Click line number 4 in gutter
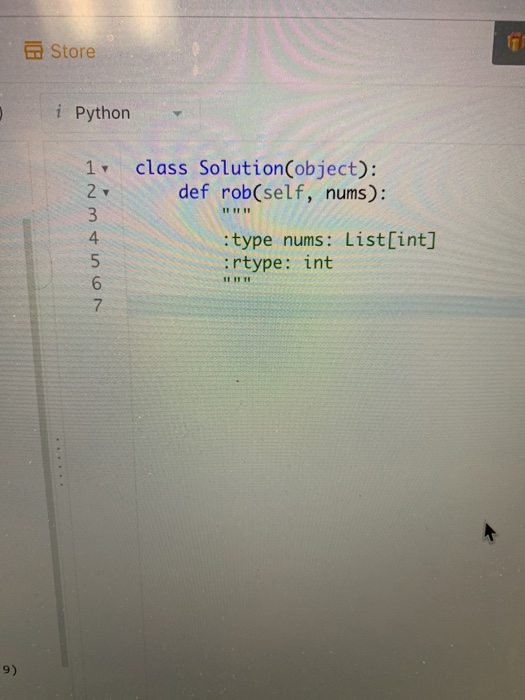Viewport: 525px width, 700px height. click(93, 238)
